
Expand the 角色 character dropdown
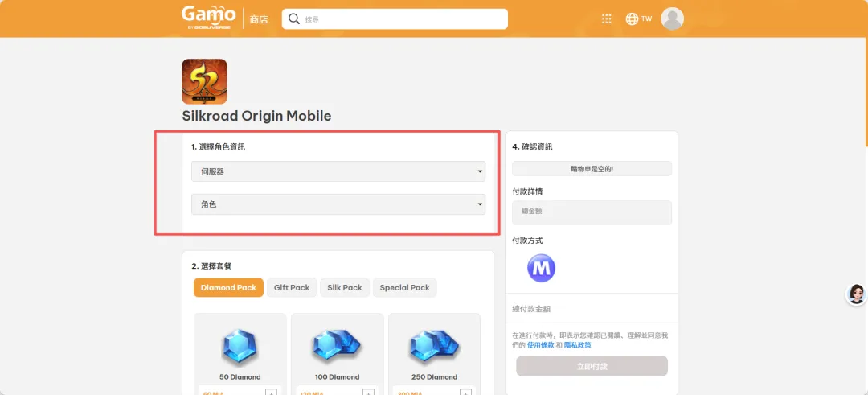338,204
